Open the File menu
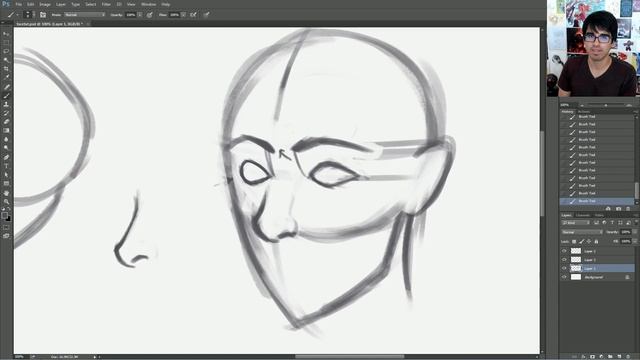This screenshot has width=640, height=360. [18, 4]
